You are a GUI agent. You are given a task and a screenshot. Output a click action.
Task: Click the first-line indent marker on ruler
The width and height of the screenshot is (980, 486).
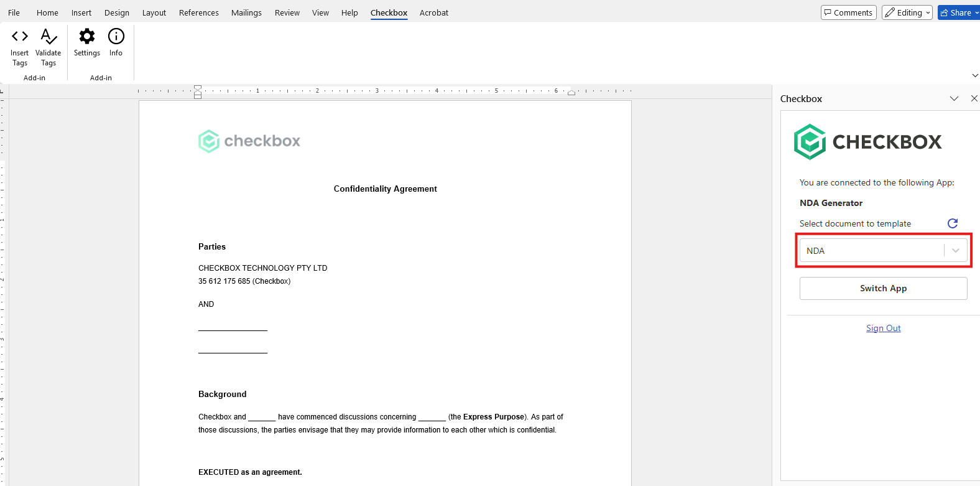click(198, 88)
